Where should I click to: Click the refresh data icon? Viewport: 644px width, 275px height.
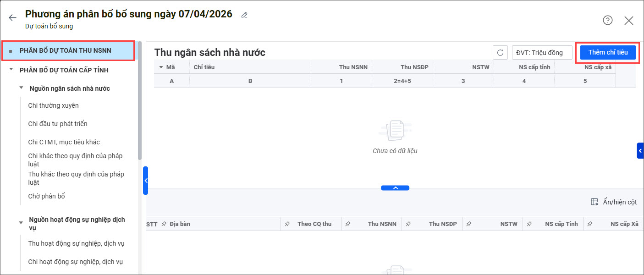[x=500, y=53]
